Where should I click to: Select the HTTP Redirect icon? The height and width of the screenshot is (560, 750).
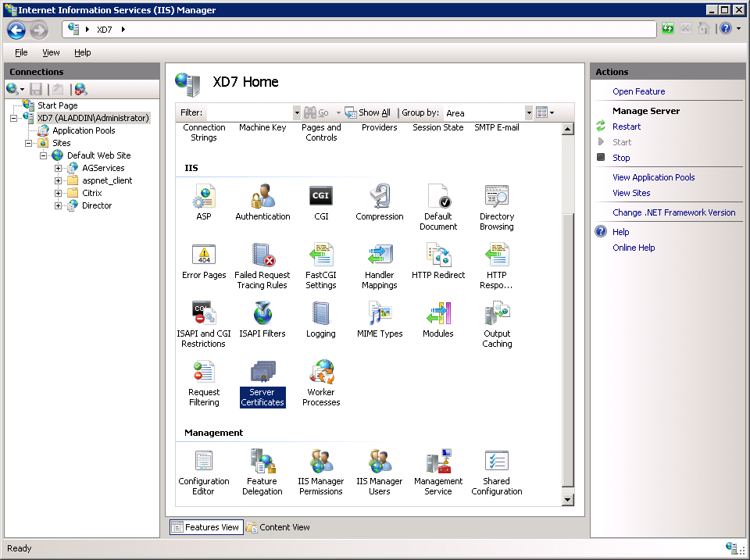tap(438, 261)
